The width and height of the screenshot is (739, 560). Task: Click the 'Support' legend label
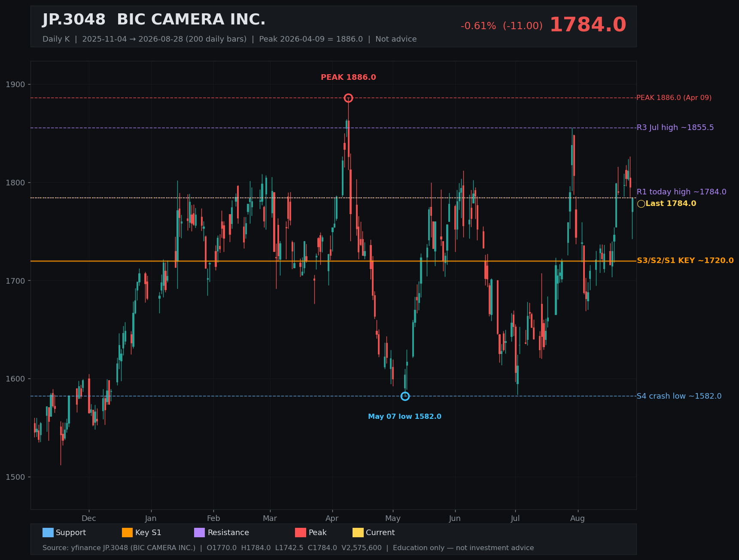71,533
